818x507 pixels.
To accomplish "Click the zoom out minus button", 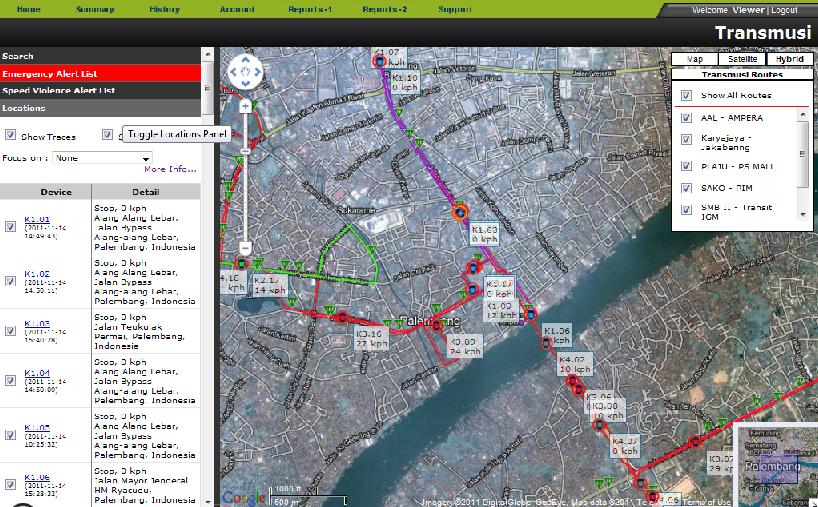I will (245, 248).
